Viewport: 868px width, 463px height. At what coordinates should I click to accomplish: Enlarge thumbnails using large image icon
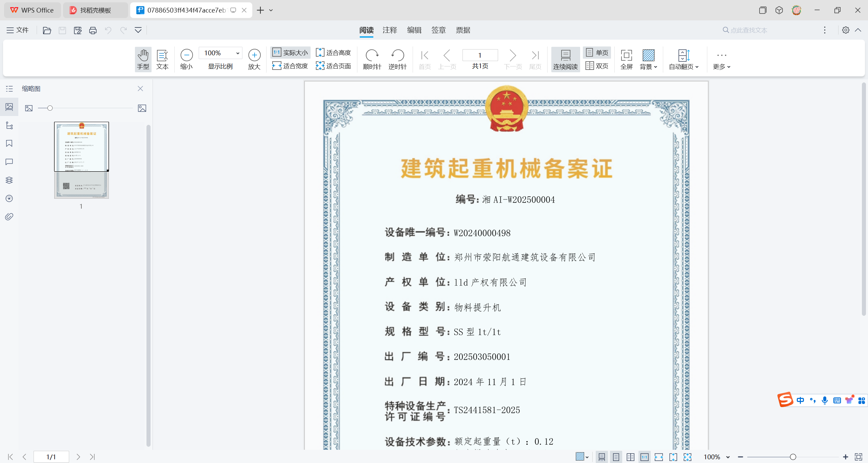[142, 108]
